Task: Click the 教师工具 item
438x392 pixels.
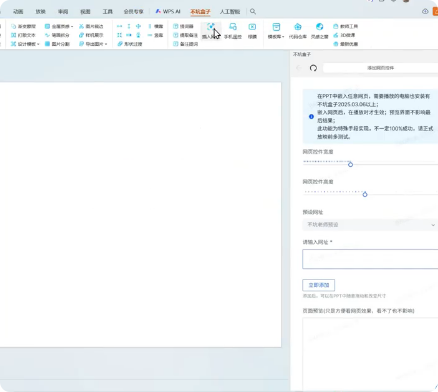Action: click(x=345, y=26)
